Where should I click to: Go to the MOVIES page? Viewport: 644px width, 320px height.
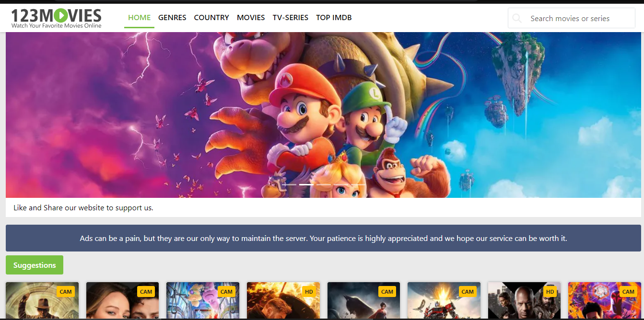251,18
